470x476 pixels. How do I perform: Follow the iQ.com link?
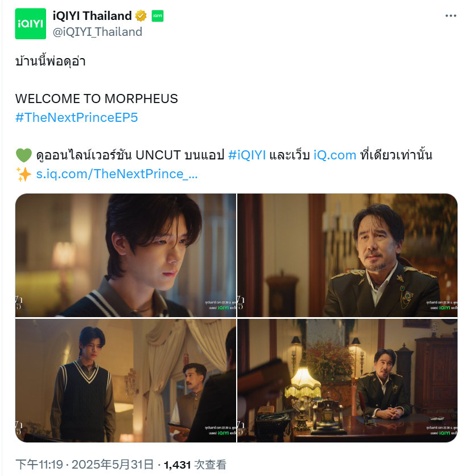335,155
